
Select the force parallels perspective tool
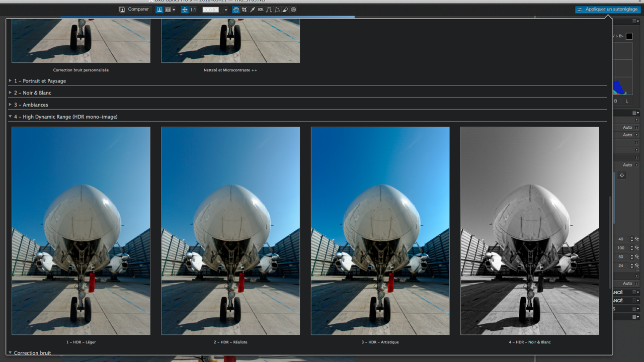(x=269, y=10)
